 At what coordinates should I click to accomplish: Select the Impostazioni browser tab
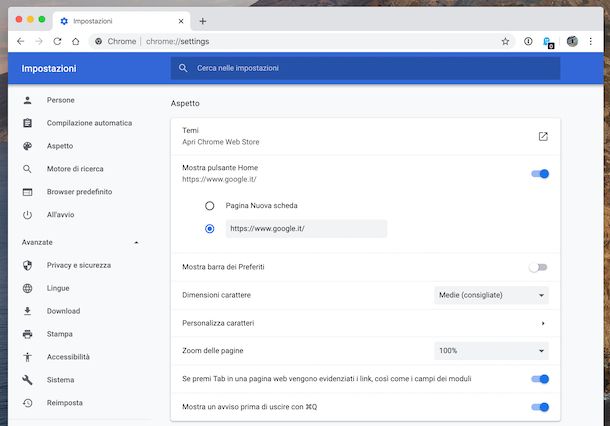121,21
